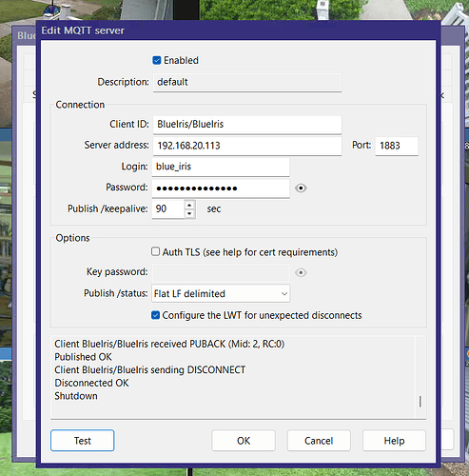This screenshot has width=469, height=476.
Task: Focus the Password field
Action: 221,188
